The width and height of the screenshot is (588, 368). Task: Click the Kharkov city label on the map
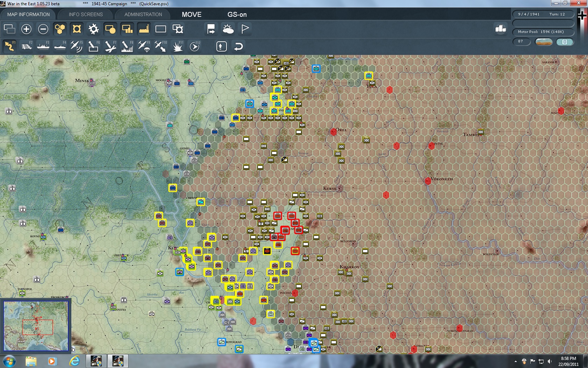(350, 267)
